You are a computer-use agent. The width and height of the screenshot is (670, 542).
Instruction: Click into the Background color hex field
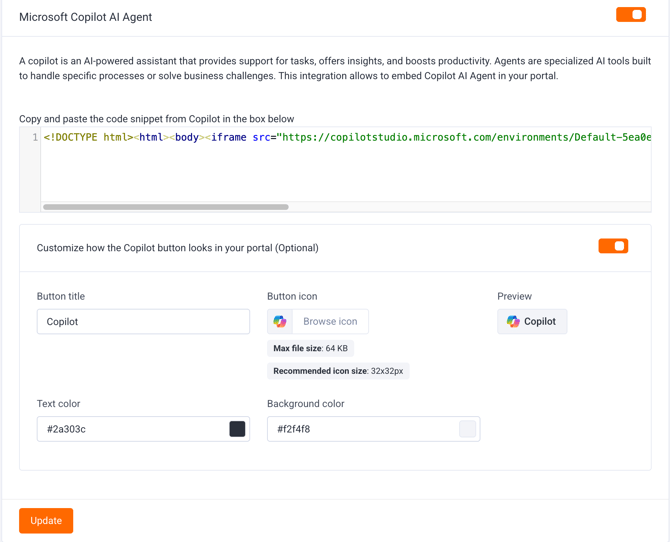pos(360,429)
